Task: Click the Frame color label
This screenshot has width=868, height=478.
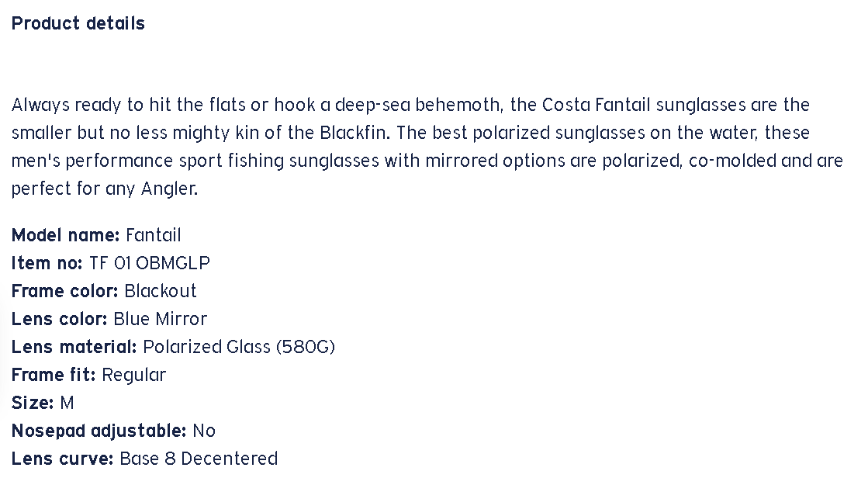Action: tap(64, 291)
